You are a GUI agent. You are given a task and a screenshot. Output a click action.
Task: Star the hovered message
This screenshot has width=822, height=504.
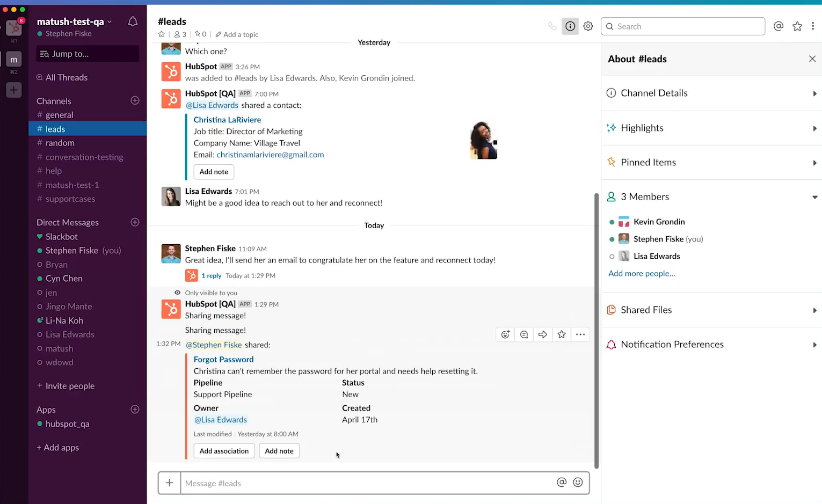pyautogui.click(x=562, y=334)
